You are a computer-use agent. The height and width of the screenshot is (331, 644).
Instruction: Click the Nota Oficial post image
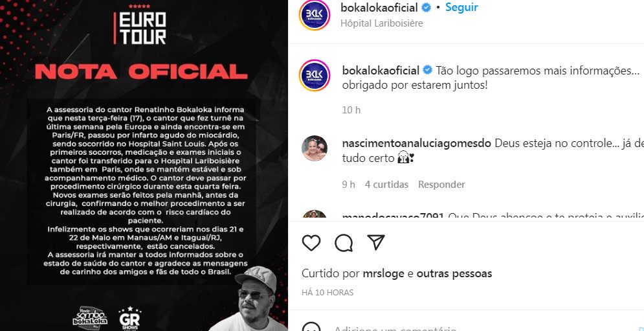click(144, 165)
